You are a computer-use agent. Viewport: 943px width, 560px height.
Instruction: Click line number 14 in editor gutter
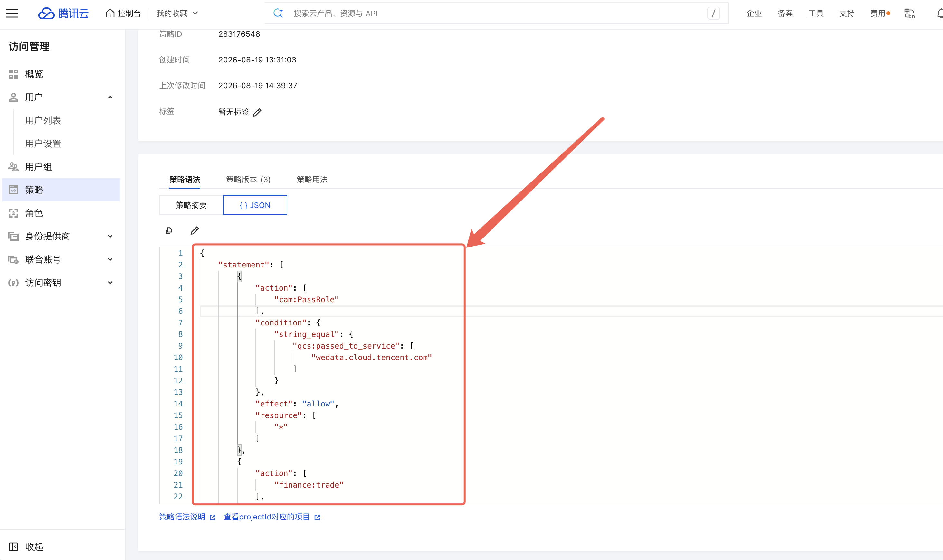click(x=178, y=404)
